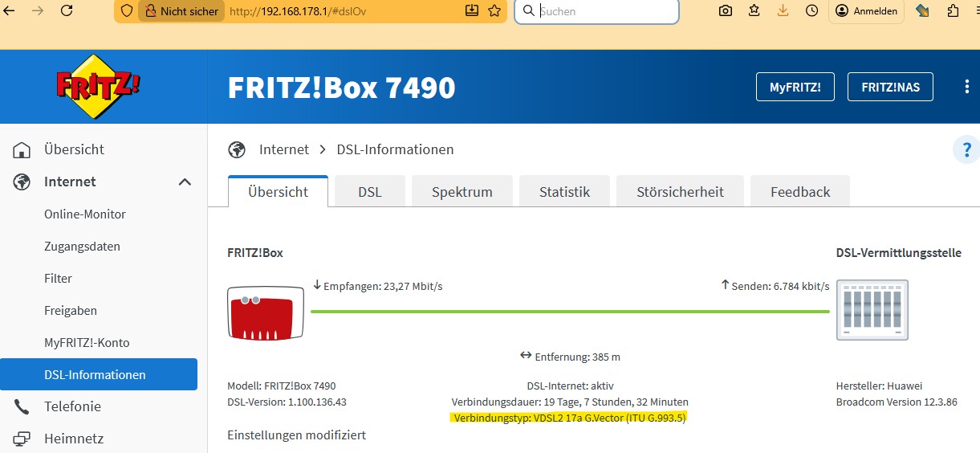
Task: Click the Telefonie phone icon
Action: [x=22, y=407]
